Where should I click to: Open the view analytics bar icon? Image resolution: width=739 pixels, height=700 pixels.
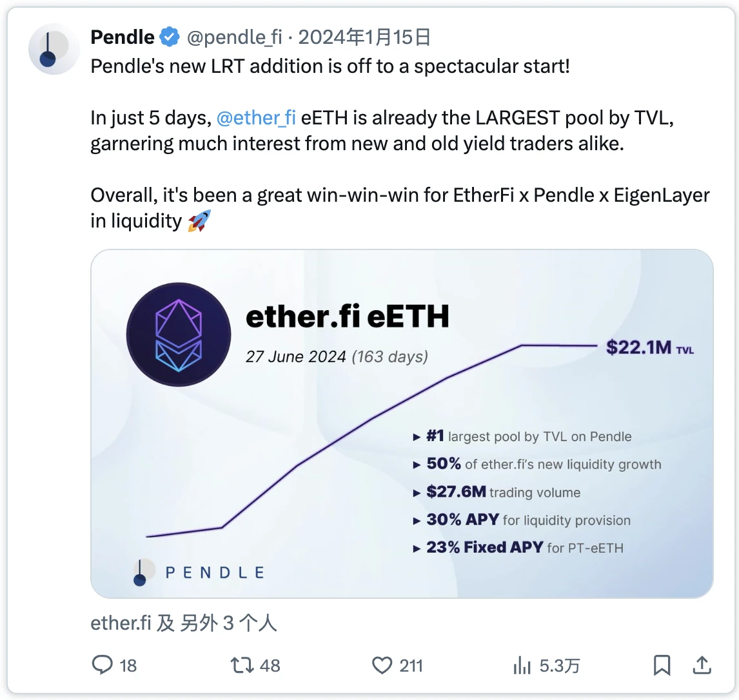tap(522, 665)
